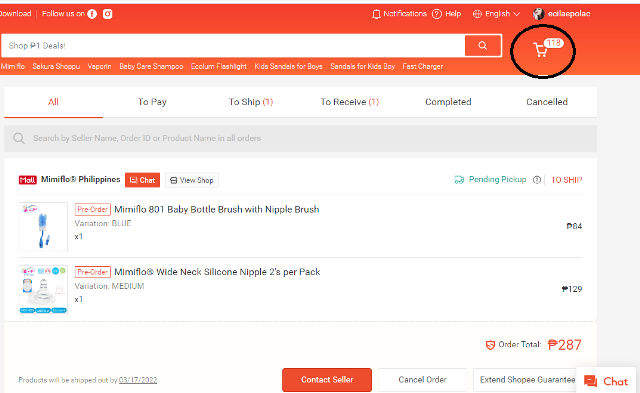This screenshot has height=393, width=640.
Task: Click the Baby Care Shampoo suggested search
Action: pos(151,67)
